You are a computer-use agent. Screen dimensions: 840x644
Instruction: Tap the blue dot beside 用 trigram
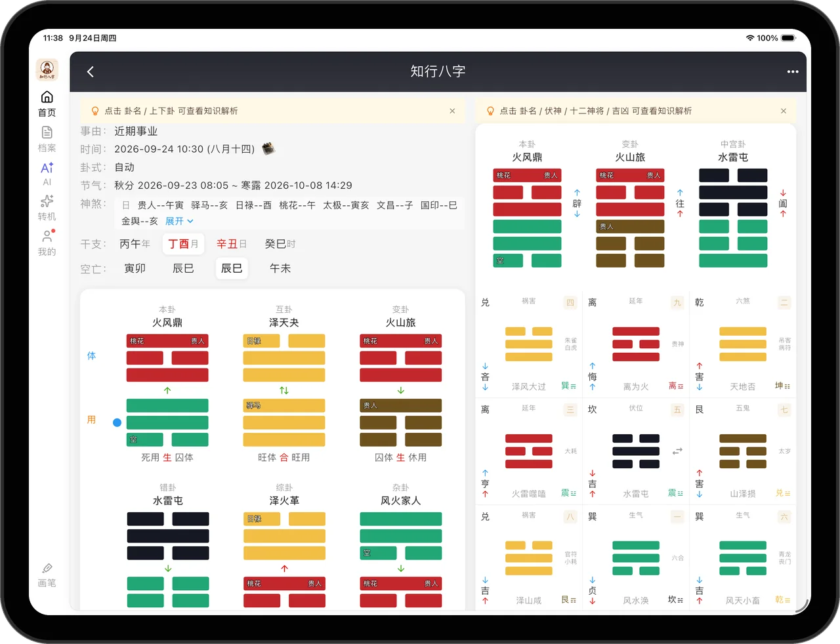(x=117, y=422)
